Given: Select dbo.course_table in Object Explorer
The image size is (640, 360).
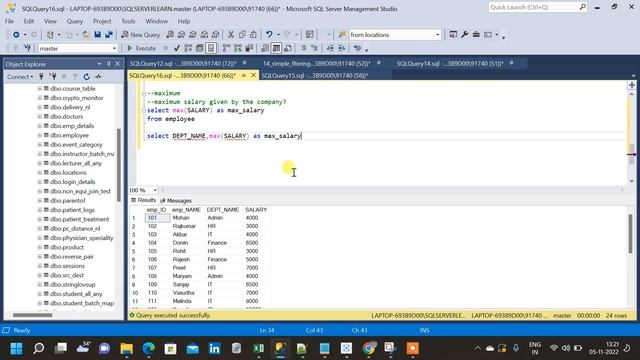Looking at the screenshot, I should (73, 89).
